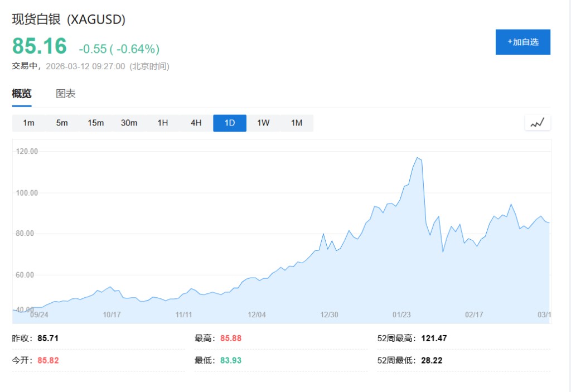Click the 现货白银 (XAGUSD) title

pos(69,20)
